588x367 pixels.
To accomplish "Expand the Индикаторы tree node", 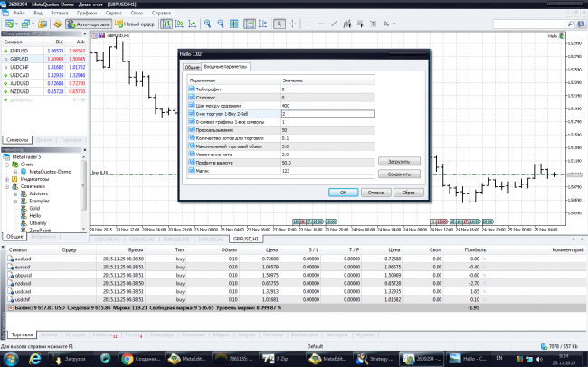I will coord(6,179).
